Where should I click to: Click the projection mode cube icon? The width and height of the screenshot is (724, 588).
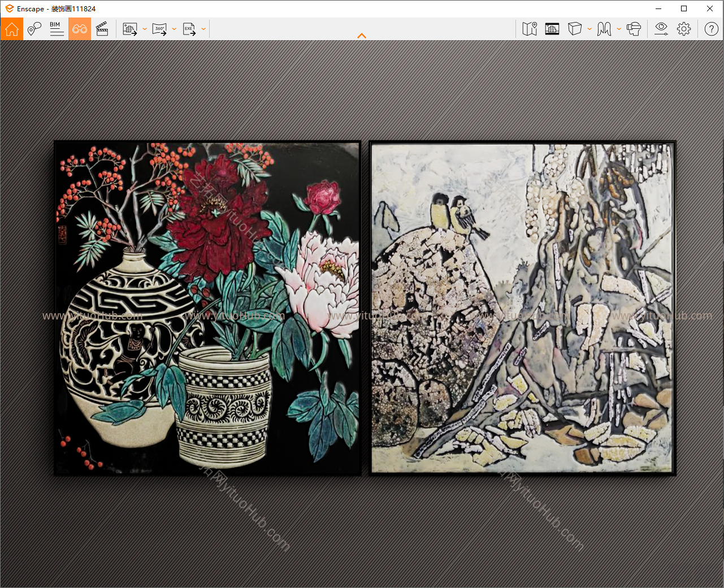coord(575,29)
